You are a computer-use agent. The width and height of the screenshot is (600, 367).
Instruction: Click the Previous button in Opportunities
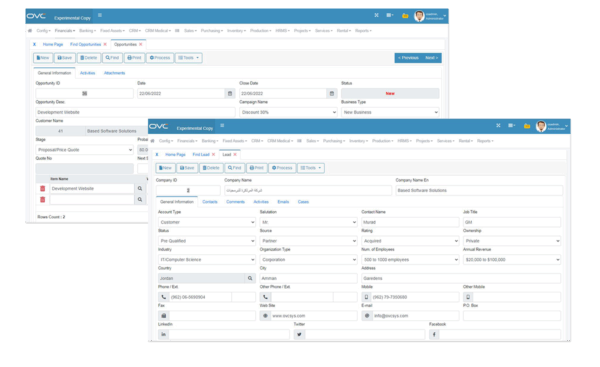pos(408,58)
